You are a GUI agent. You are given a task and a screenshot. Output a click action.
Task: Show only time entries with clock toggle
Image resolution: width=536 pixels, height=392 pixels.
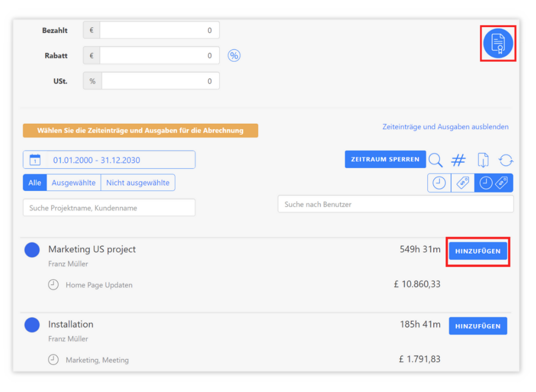439,183
